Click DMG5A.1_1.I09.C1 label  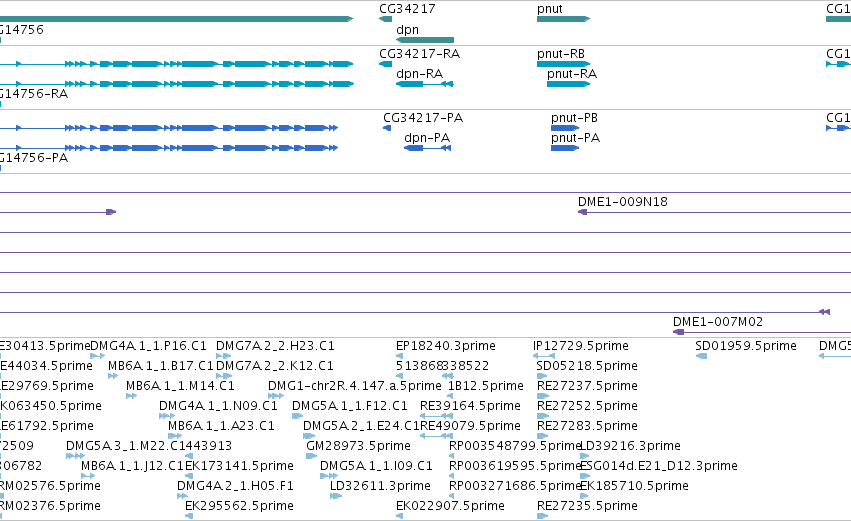pos(376,466)
